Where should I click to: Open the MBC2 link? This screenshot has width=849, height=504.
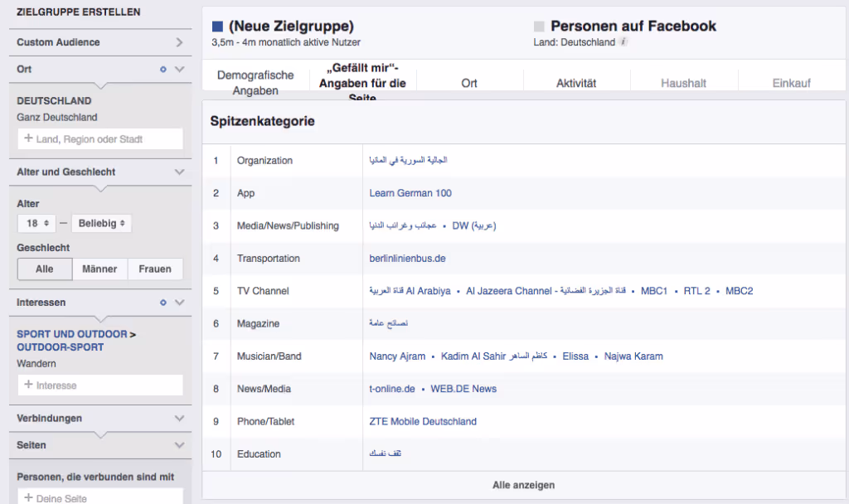[739, 291]
